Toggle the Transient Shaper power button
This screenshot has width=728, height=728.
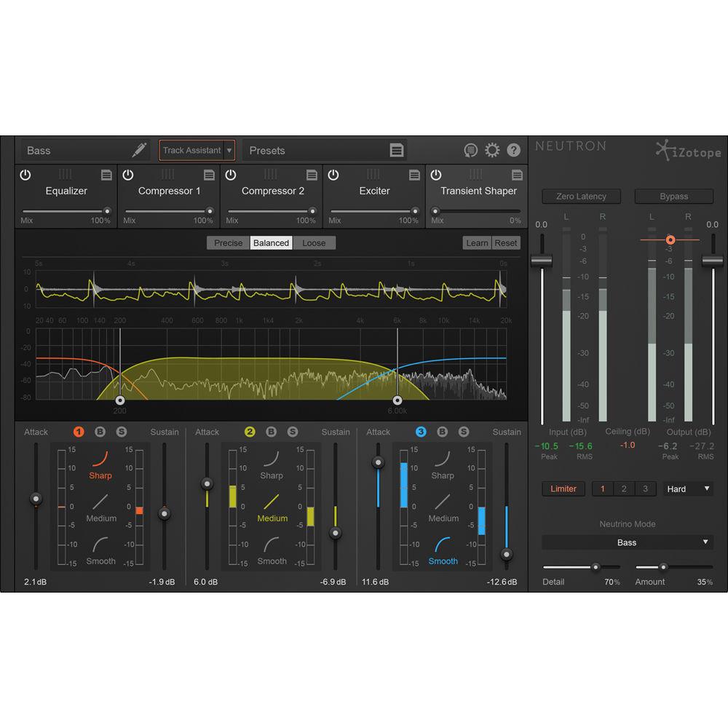[436, 175]
